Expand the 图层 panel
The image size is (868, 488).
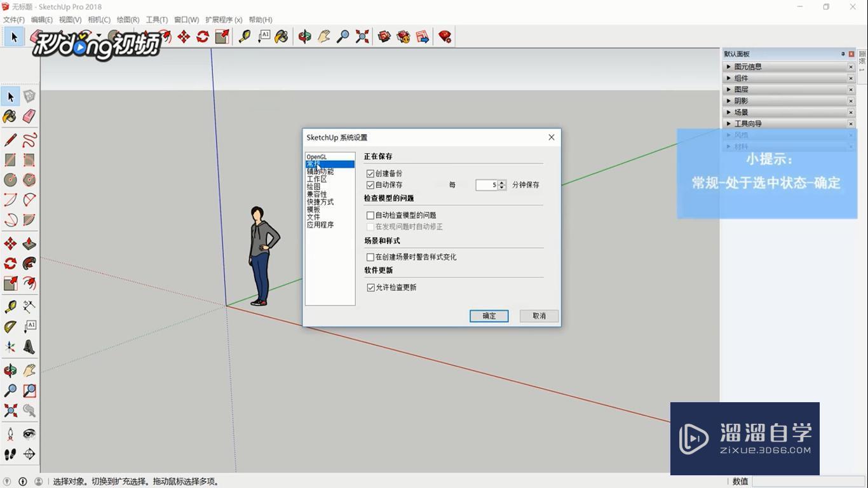(729, 90)
